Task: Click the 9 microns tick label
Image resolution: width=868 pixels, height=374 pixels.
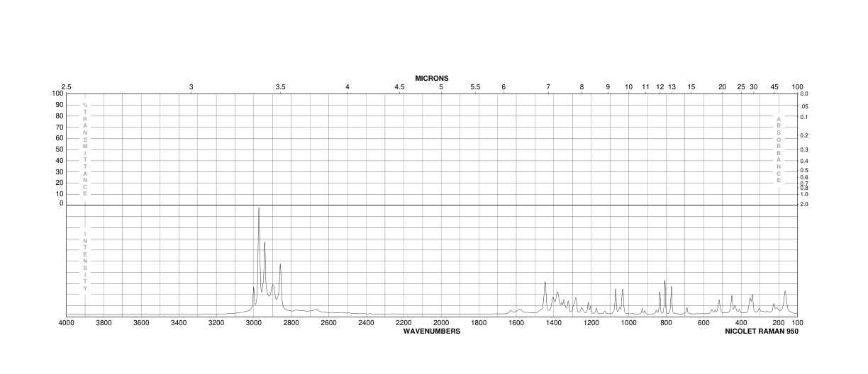Action: pyautogui.click(x=608, y=86)
